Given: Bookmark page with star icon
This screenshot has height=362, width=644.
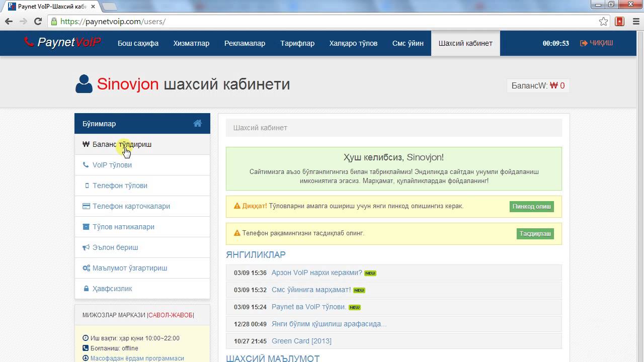Looking at the screenshot, I should click(x=603, y=22).
